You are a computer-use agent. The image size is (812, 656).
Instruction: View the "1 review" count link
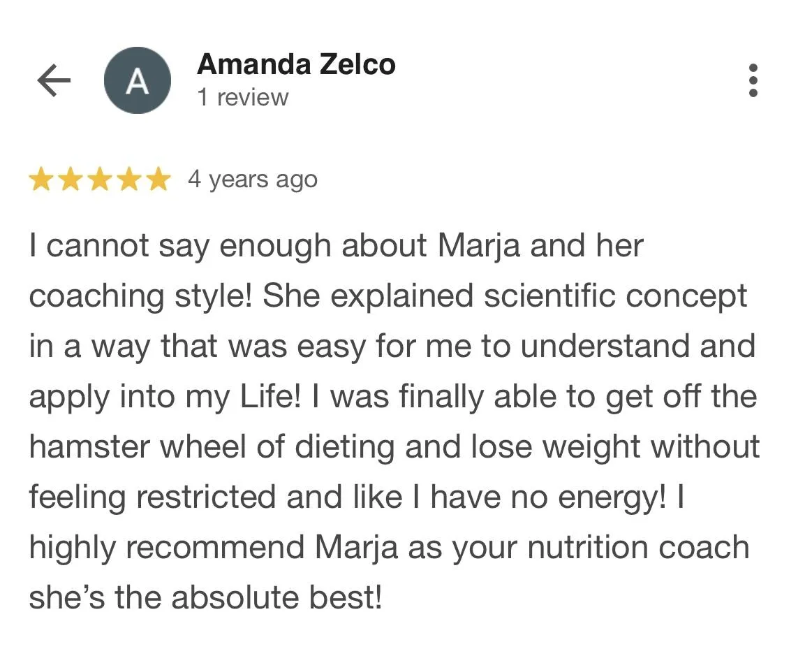pos(242,98)
